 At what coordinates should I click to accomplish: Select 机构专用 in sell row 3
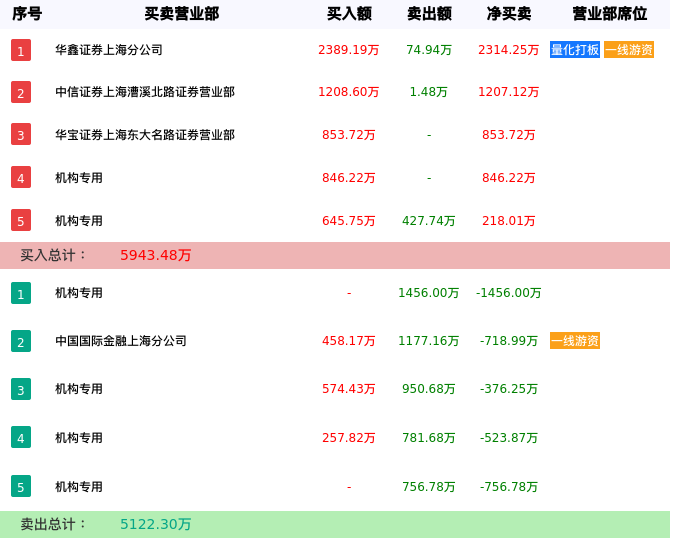(79, 389)
